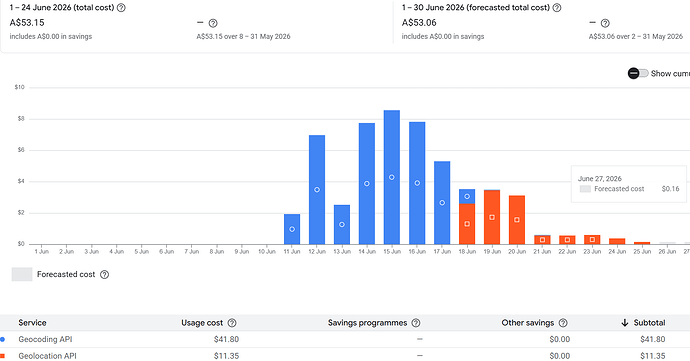
Task: Click the 14 Jun blue bar
Action: [367, 184]
